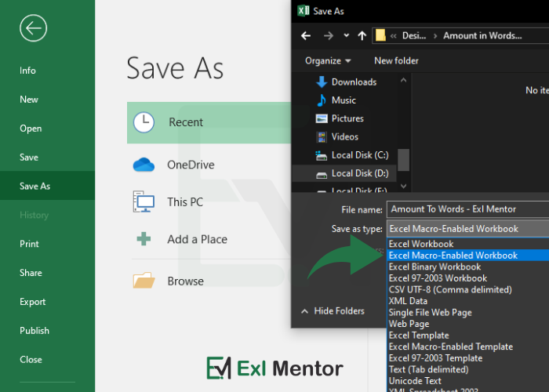Choose Excel Macro-Enabled Workbook in the list

468,256
